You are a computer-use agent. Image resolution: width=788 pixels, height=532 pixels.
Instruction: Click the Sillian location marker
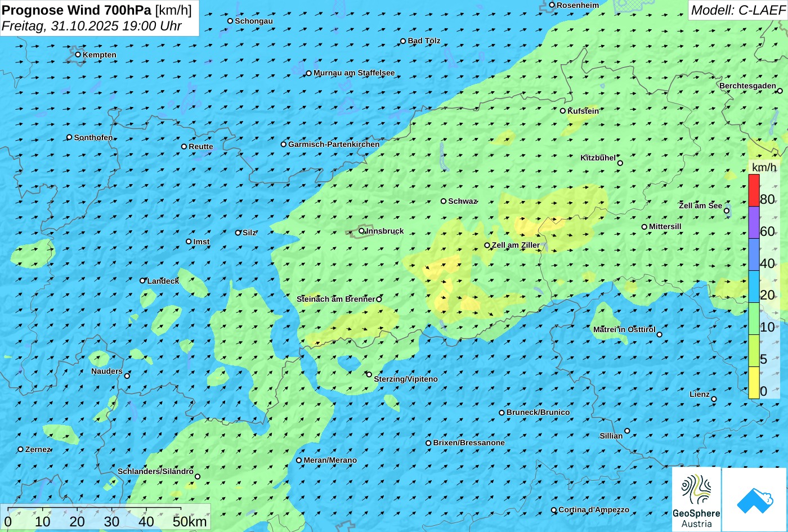tap(627, 431)
